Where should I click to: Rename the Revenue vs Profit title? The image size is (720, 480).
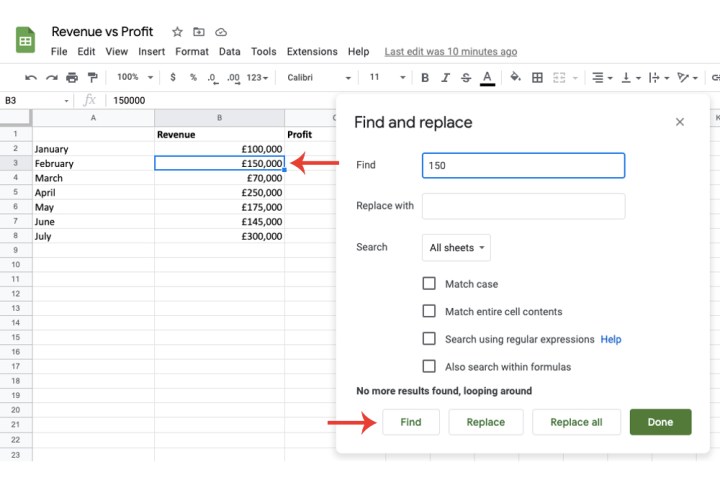click(102, 32)
